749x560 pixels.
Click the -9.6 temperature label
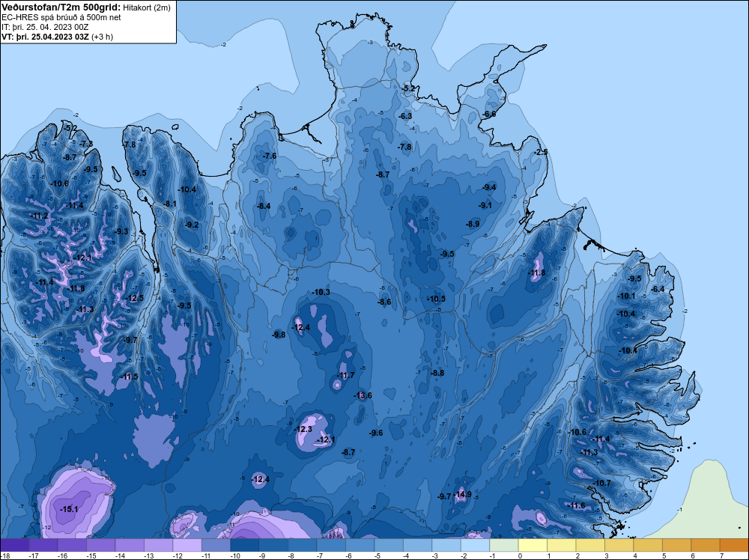coord(376,433)
